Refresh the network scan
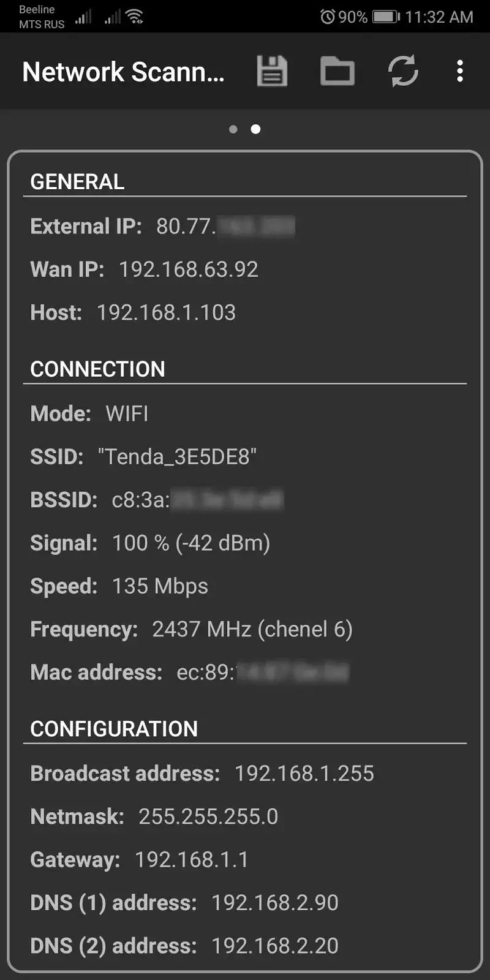Image resolution: width=490 pixels, height=980 pixels. (403, 71)
